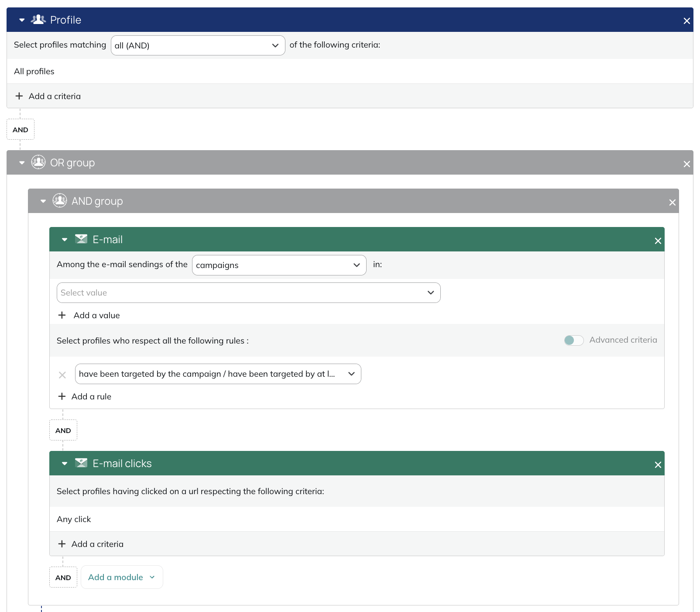Click the E-mail clicks envelope icon

(81, 463)
